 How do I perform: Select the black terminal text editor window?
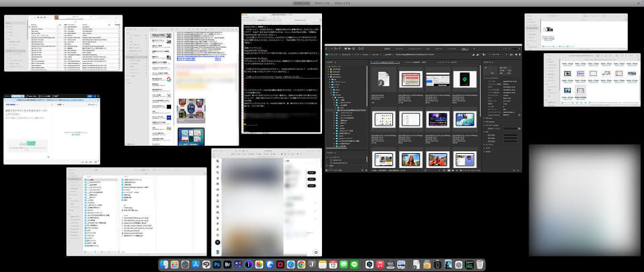(281, 74)
